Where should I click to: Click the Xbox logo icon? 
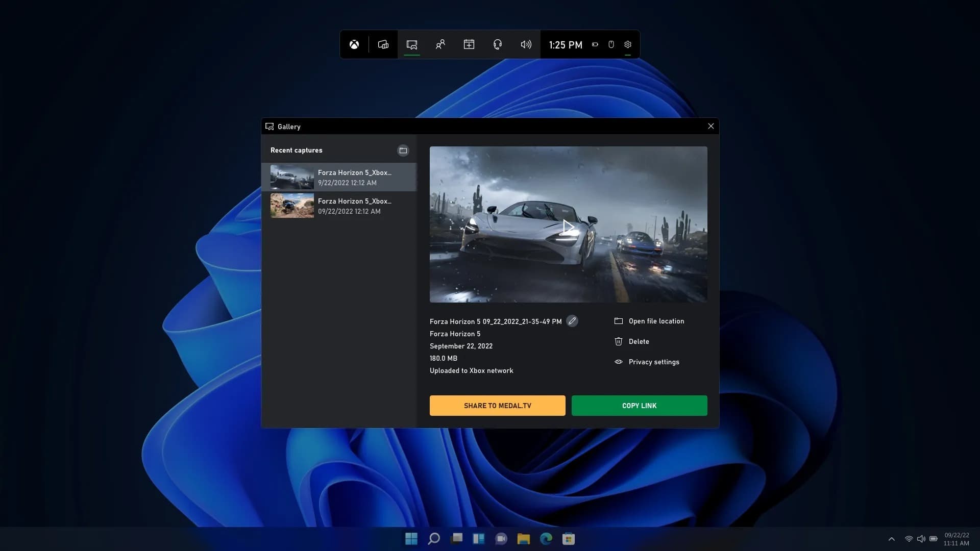click(354, 44)
